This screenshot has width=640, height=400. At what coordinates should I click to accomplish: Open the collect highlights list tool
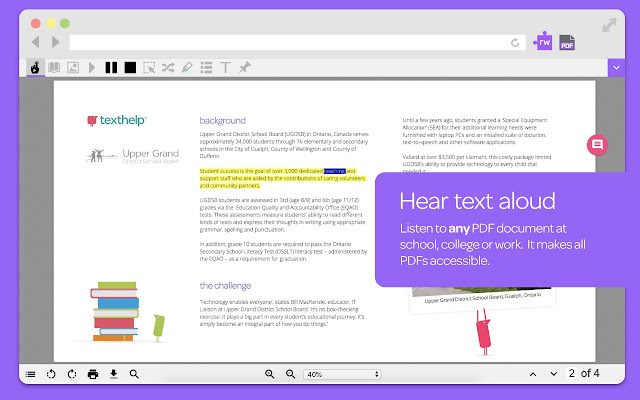pos(206,67)
